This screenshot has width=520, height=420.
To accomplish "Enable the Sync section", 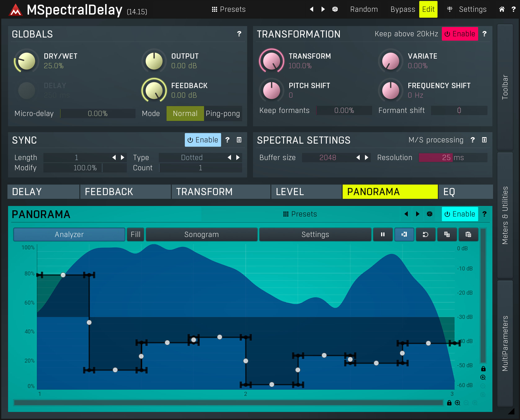I will pos(203,140).
